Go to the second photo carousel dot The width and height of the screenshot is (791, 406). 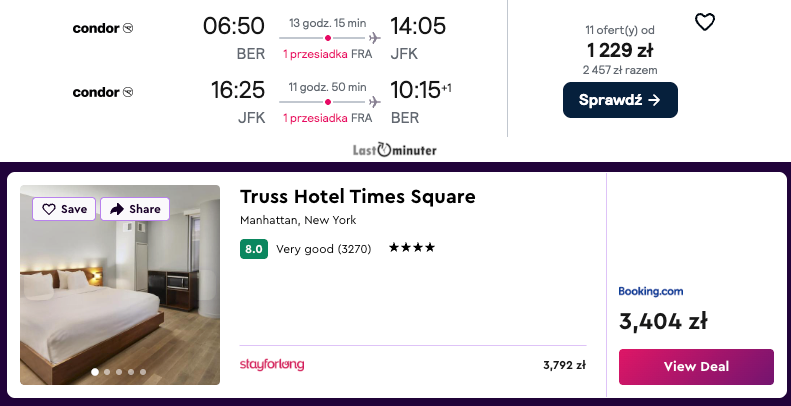(x=107, y=372)
